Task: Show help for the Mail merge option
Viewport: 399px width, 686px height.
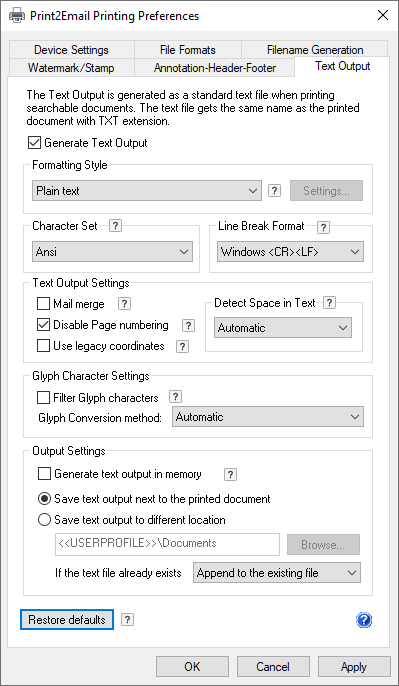Action: 125,304
